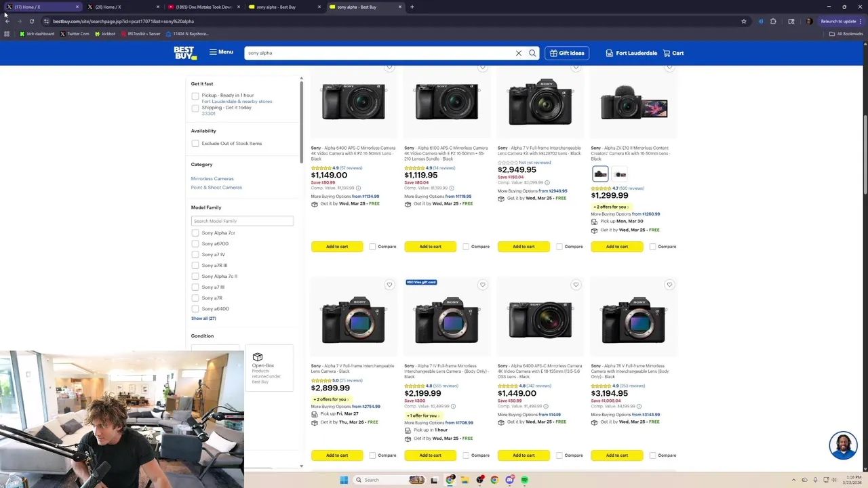Select the Open-Box condition card
Screen dimensions: 868x488
269,368
